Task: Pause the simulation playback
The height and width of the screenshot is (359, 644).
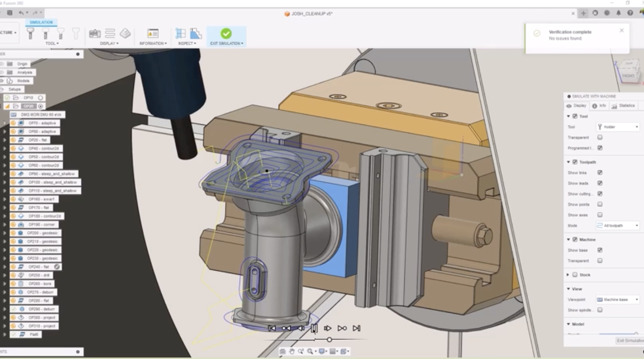Action: pos(314,328)
